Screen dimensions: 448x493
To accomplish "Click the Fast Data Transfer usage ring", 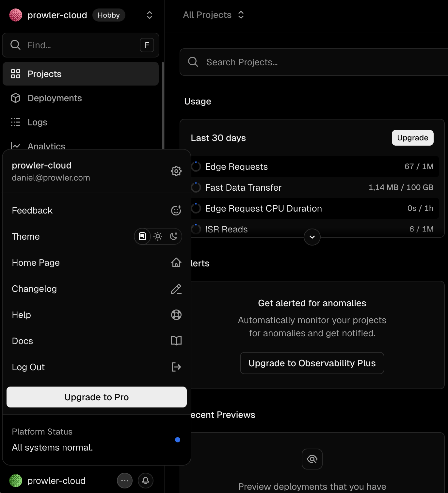I will click(196, 187).
